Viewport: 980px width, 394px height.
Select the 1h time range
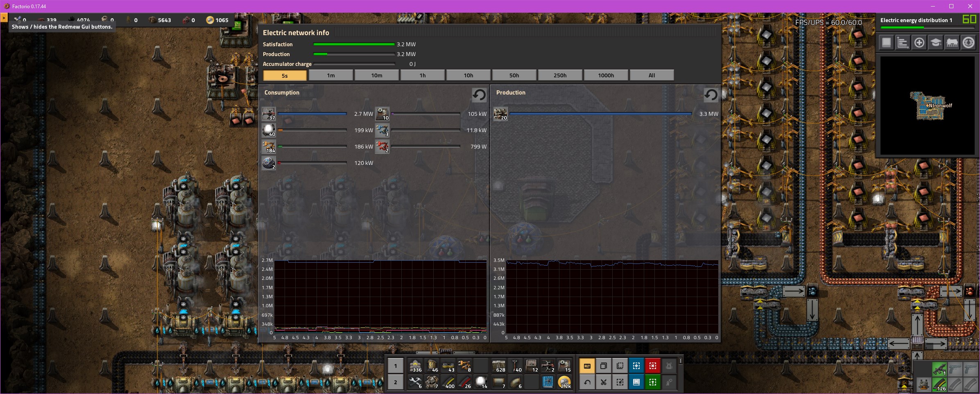[x=422, y=75]
